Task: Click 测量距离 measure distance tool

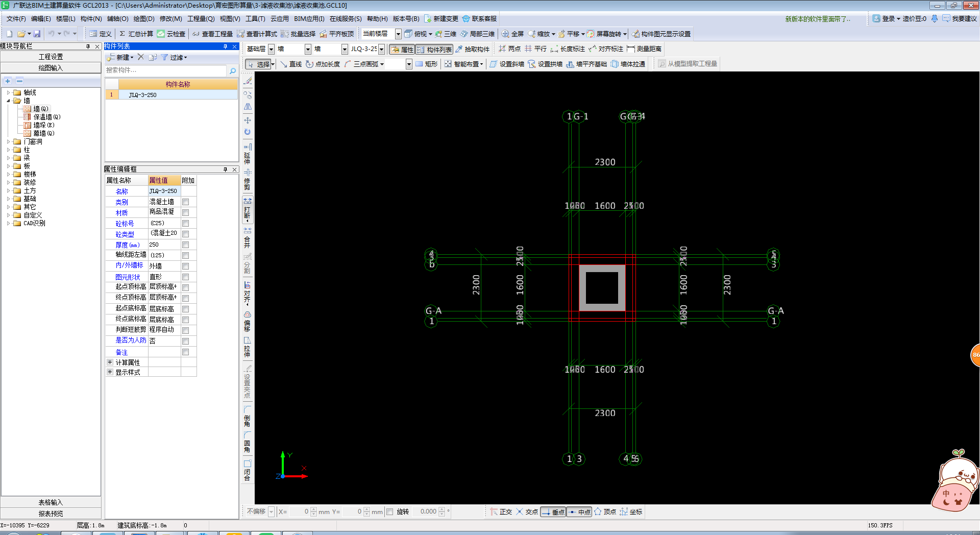Action: click(x=644, y=48)
